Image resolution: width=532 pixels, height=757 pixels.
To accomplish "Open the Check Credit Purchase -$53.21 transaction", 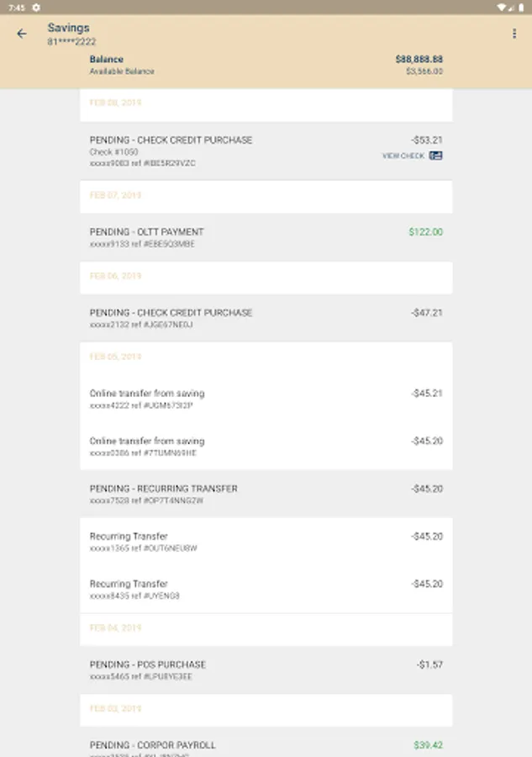I will tap(266, 150).
